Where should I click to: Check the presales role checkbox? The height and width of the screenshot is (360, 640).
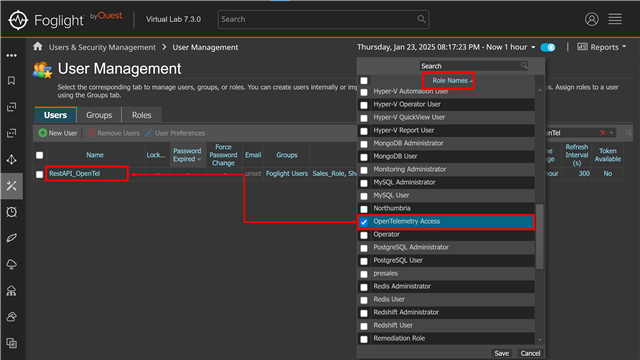(x=364, y=274)
